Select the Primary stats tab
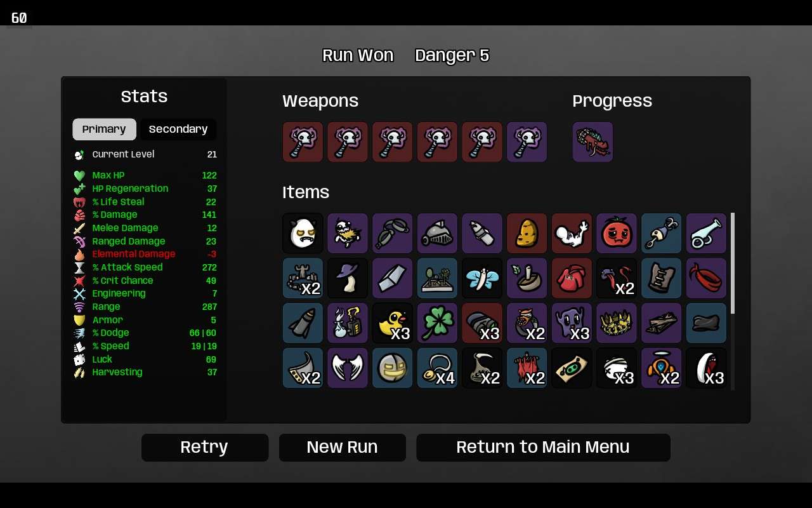Viewport: 812px width, 508px height. point(104,129)
